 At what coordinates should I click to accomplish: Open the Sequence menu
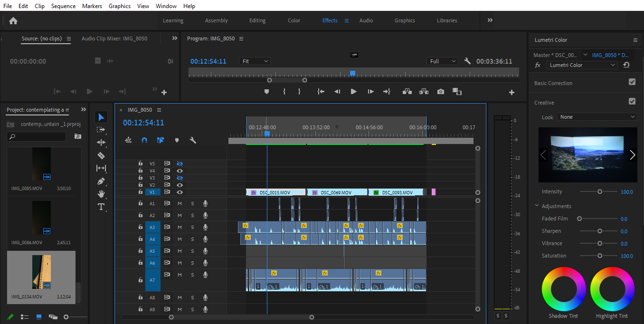(x=63, y=6)
